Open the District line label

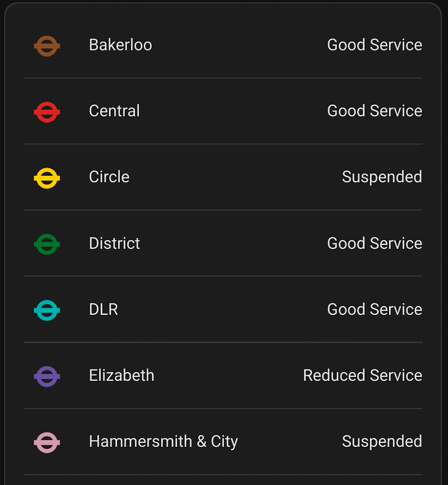pyautogui.click(x=114, y=243)
